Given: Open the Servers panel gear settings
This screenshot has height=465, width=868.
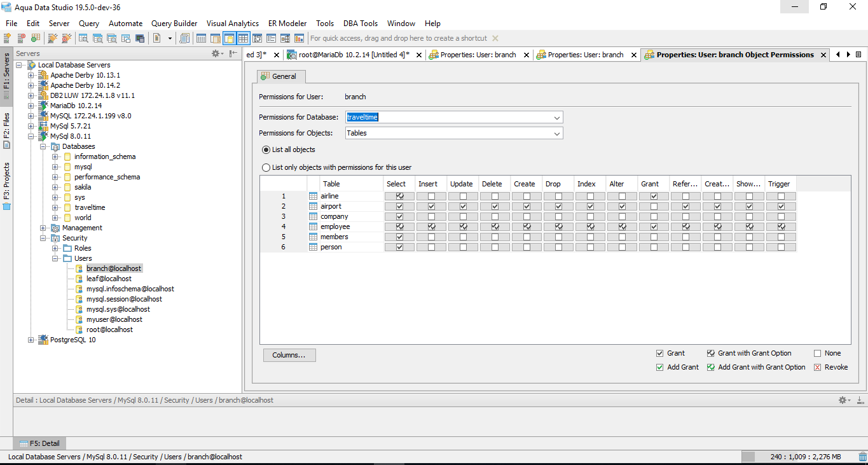Looking at the screenshot, I should click(x=217, y=54).
